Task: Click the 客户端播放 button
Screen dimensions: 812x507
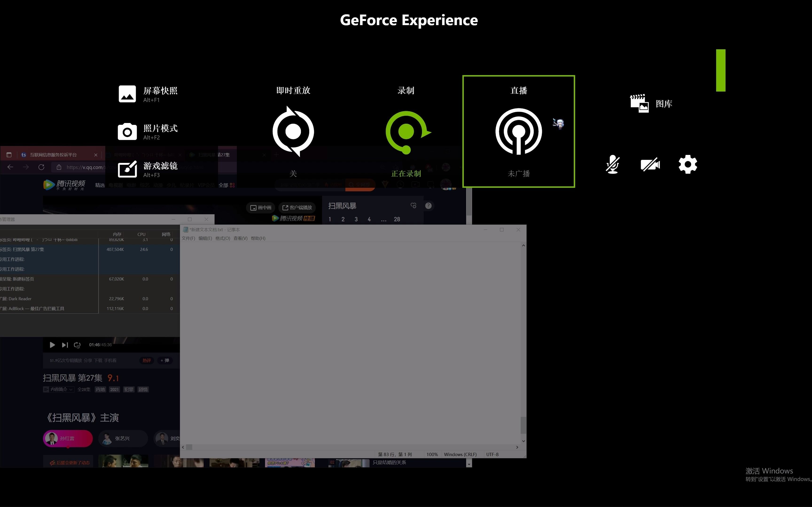Action: [x=297, y=207]
